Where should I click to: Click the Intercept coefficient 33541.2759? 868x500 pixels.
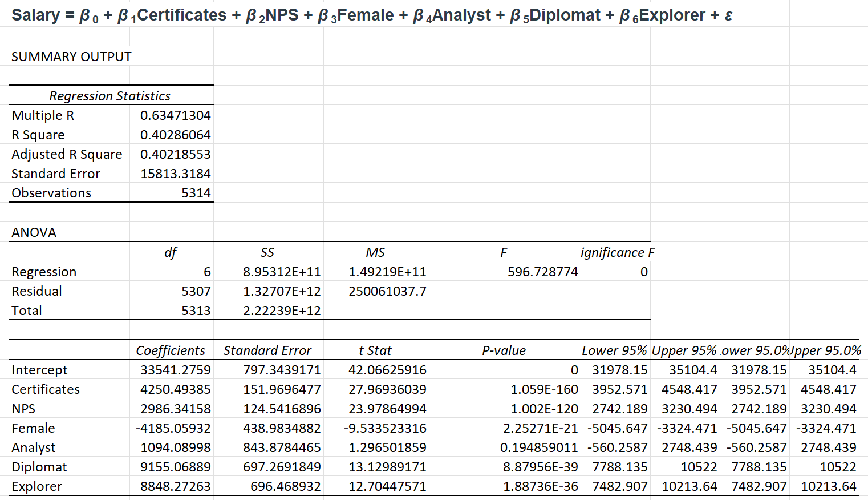(171, 369)
